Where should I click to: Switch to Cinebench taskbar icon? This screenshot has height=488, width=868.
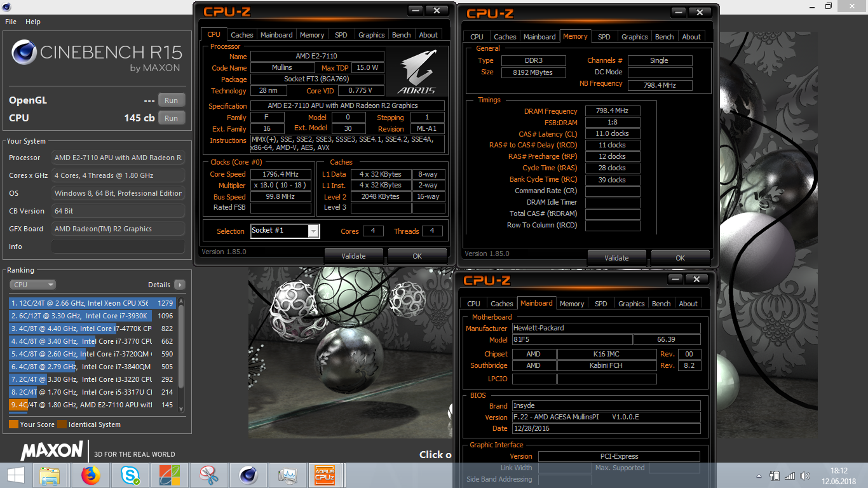(x=248, y=475)
